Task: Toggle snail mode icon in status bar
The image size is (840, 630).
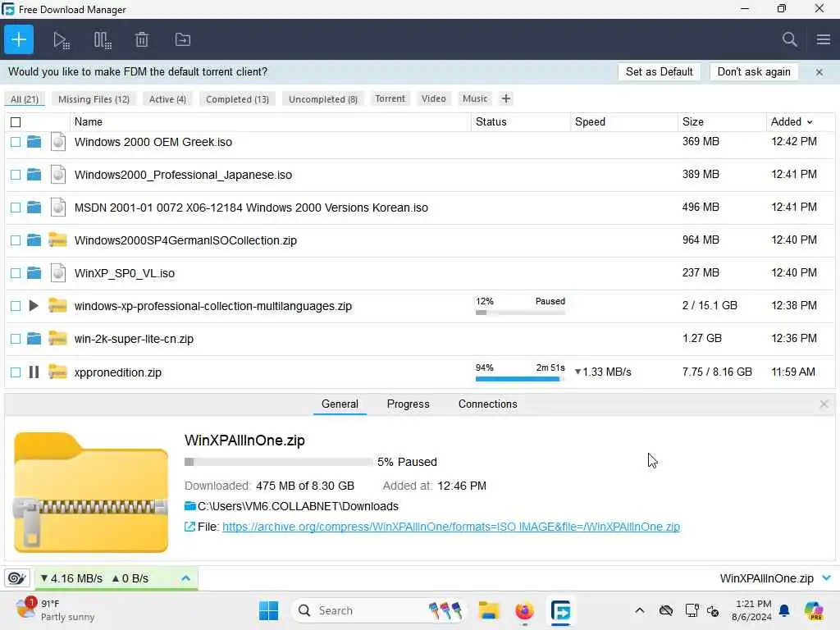Action: point(16,578)
